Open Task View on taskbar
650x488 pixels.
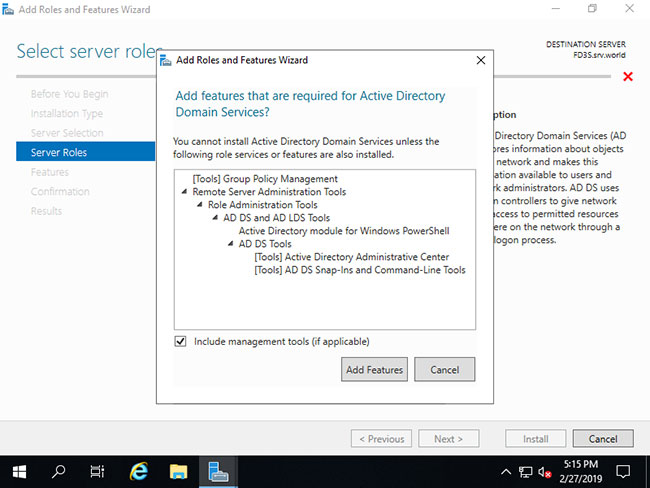[97, 472]
